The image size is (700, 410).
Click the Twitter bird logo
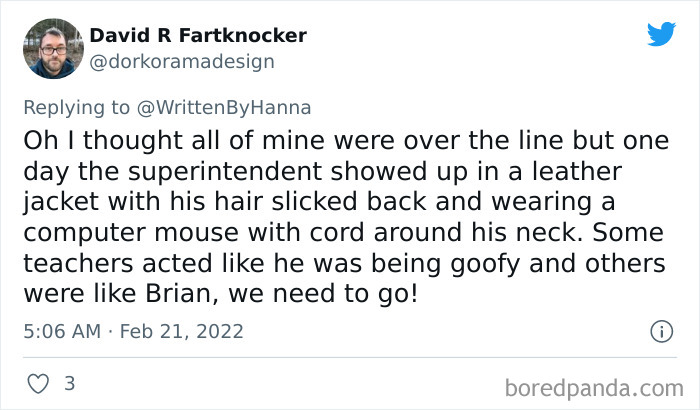(661, 34)
